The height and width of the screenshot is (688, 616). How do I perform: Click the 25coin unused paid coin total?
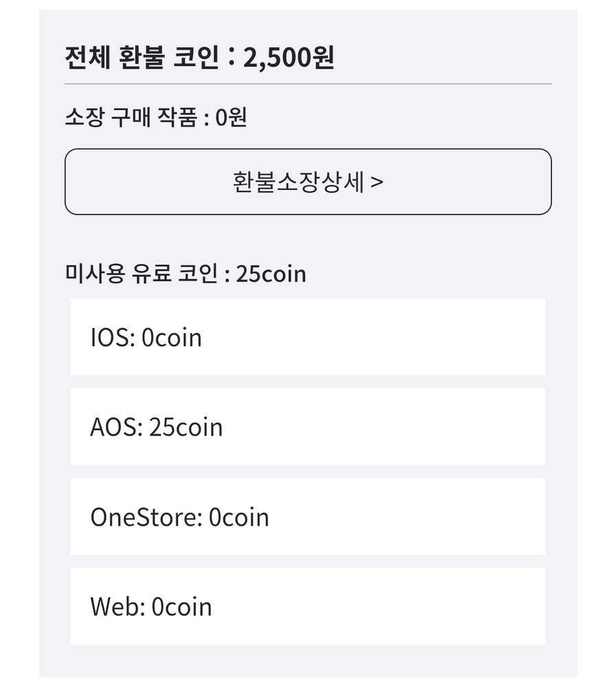click(271, 274)
